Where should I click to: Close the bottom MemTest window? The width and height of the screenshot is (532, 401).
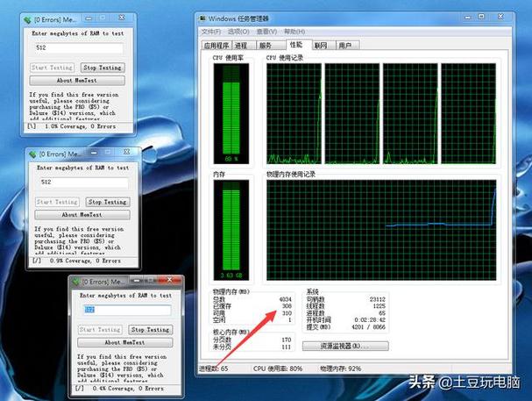coord(170,280)
